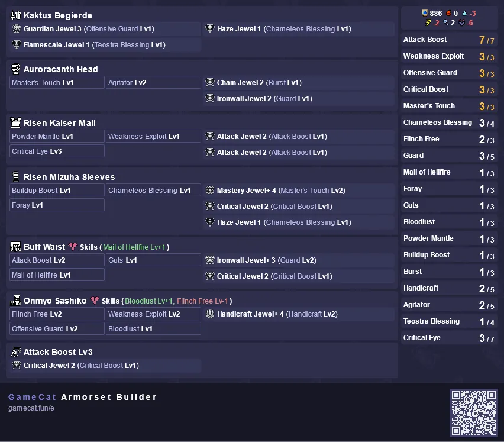
Task: Select the Guardian Jewel 3 decoration slot
Action: click(105, 28)
